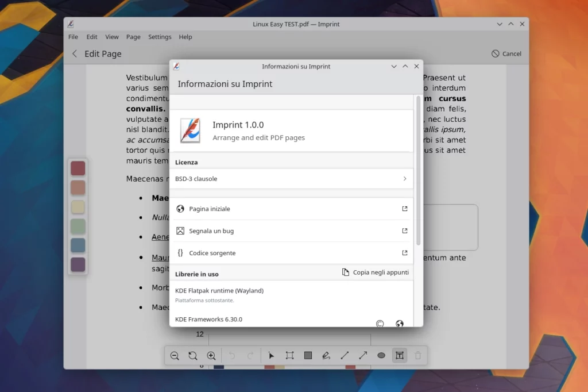Open the Page menu
Screen dimensions: 588x392
click(133, 37)
